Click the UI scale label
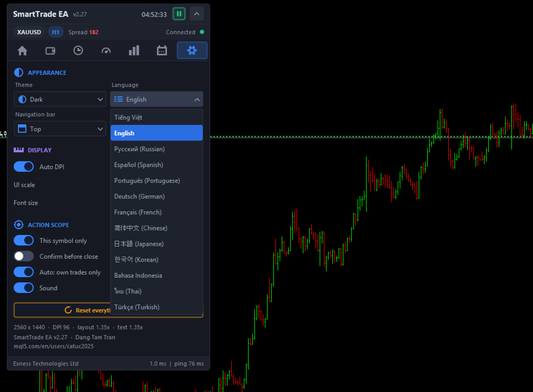Screen dimensions: 533x392 24,184
